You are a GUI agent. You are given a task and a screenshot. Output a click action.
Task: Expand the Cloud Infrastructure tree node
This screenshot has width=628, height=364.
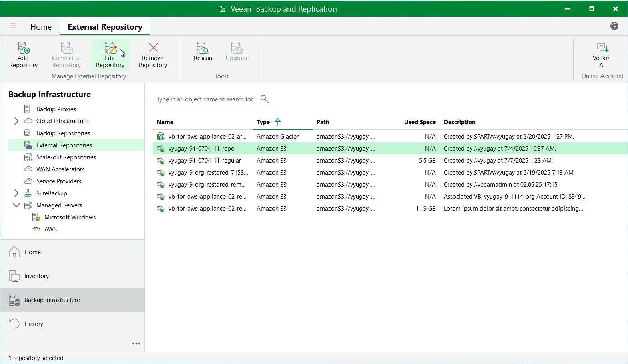16,121
